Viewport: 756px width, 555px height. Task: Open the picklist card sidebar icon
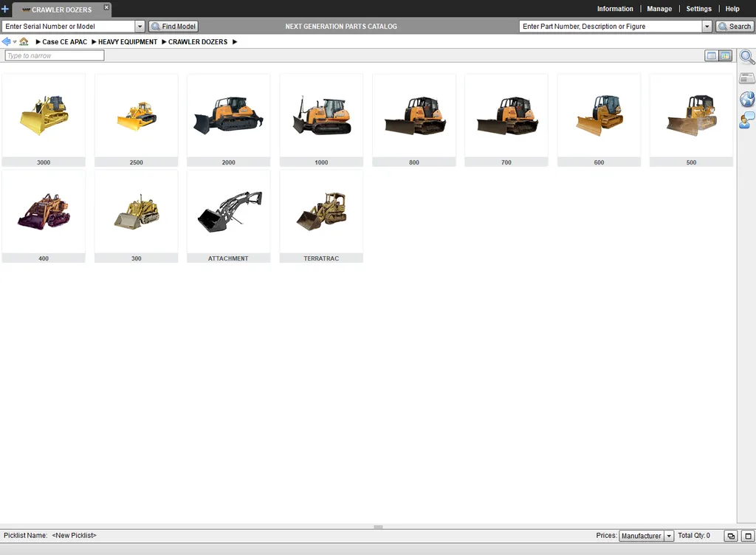[747, 78]
